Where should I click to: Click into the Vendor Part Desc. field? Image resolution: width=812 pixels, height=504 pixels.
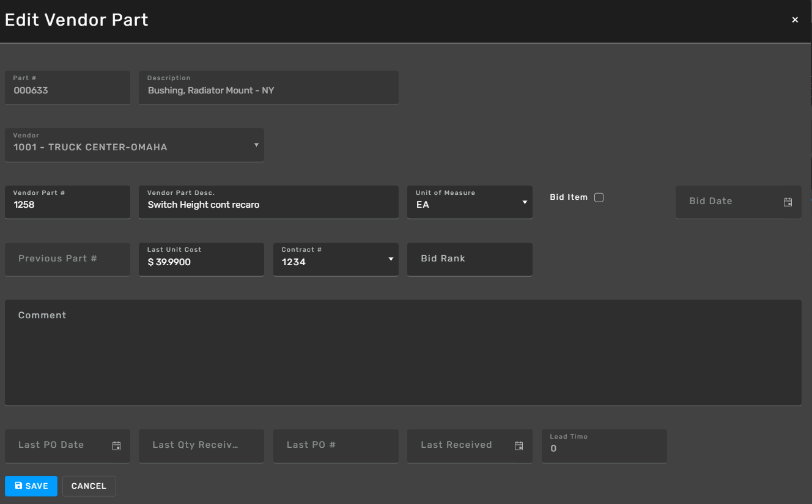tap(268, 202)
